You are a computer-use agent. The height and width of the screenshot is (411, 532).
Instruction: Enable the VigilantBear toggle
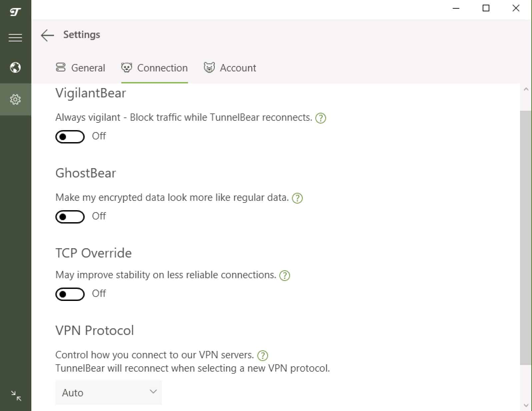point(70,137)
